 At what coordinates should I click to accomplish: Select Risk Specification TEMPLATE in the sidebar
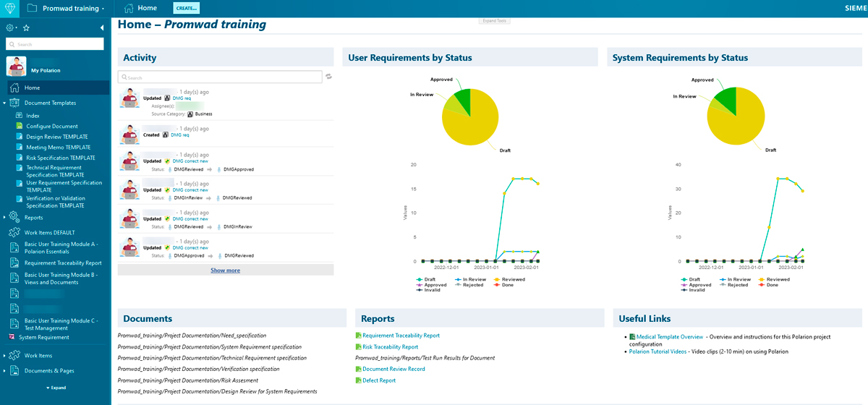(x=61, y=158)
